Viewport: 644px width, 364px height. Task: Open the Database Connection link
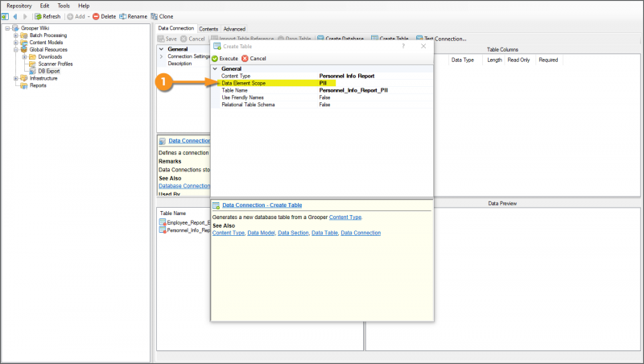click(x=184, y=186)
